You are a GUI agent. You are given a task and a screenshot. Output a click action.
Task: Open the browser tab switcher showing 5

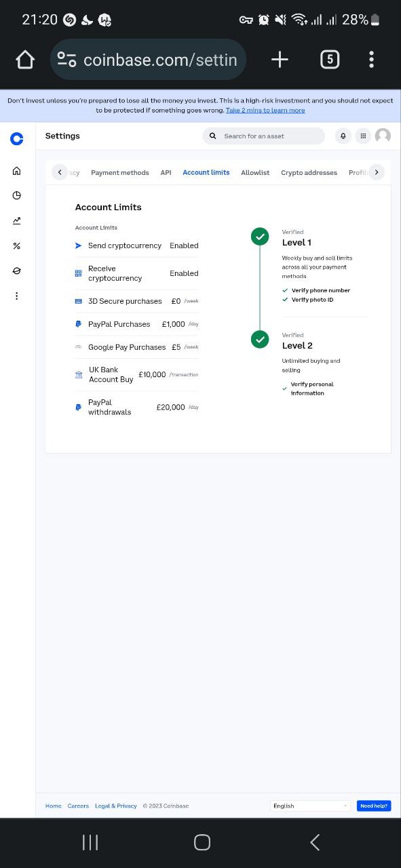pyautogui.click(x=329, y=60)
